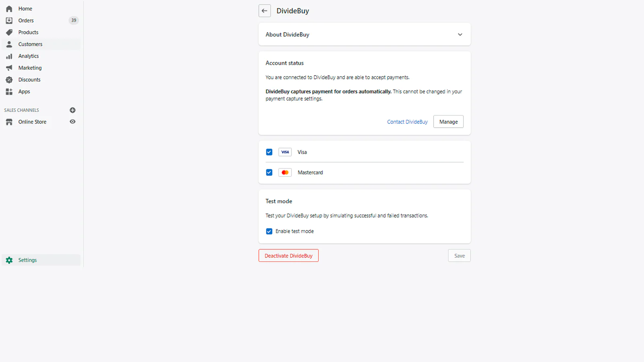Click the Orders count badge 39
Screen dimensions: 644x362
74,21
